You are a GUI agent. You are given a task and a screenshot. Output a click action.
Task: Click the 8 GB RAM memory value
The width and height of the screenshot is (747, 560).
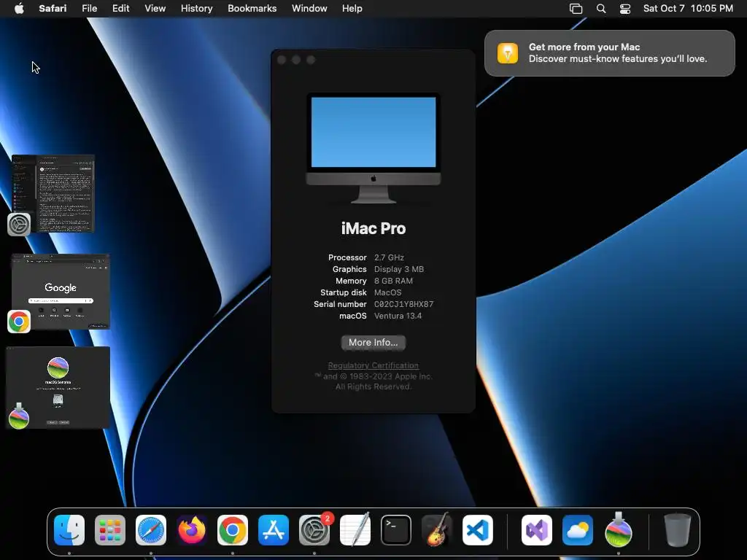pos(393,281)
